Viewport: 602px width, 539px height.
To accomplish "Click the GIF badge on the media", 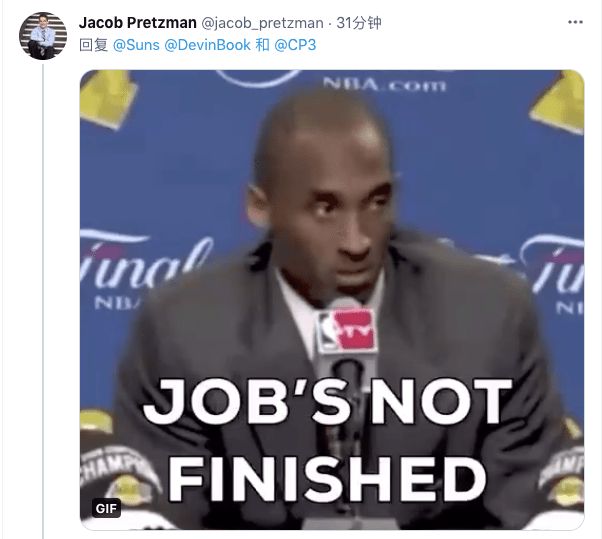I will click(x=106, y=508).
